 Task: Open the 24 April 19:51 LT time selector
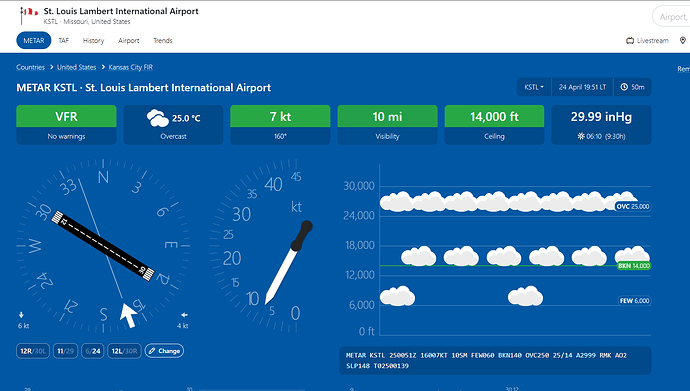point(582,87)
